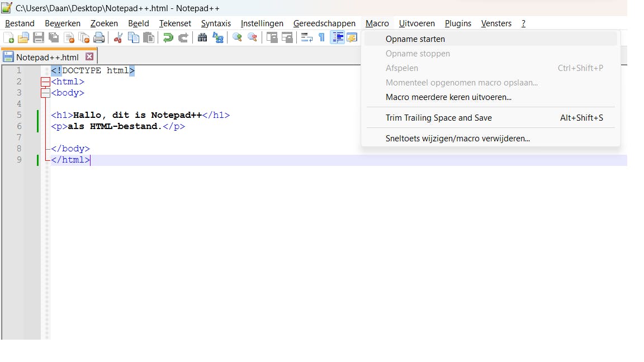The image size is (644, 362).
Task: Zoom in with the magnifier plus icon
Action: click(237, 38)
